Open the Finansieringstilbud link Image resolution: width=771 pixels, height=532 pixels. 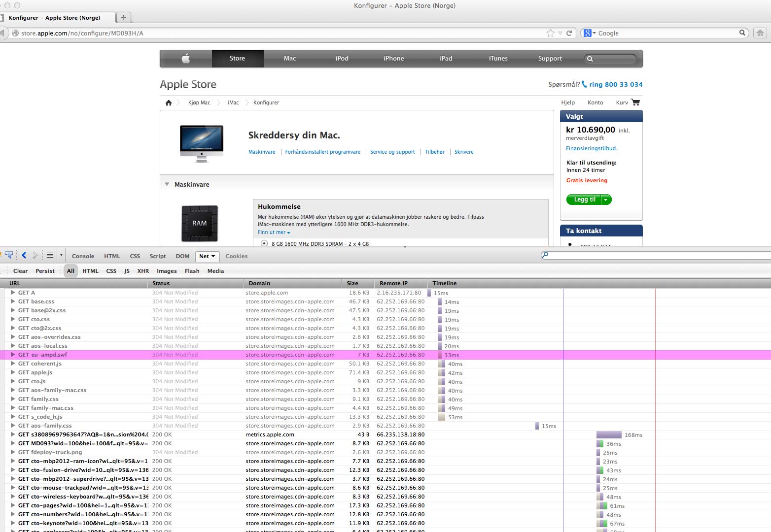pyautogui.click(x=592, y=148)
